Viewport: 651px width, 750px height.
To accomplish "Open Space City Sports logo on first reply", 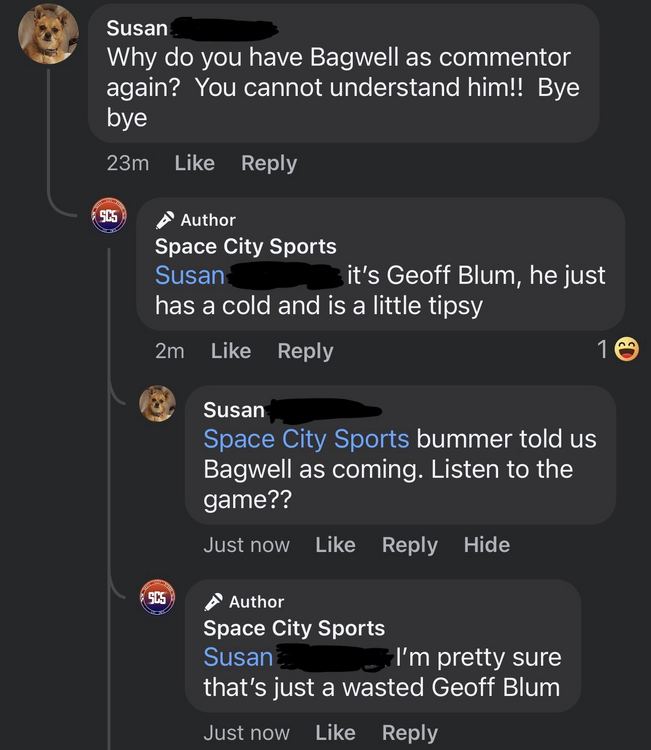I will coord(108,215).
